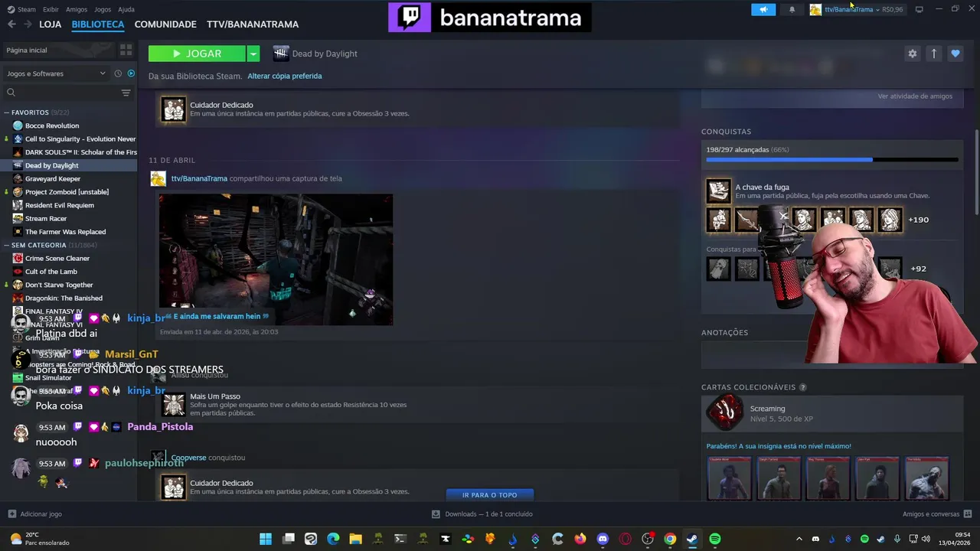Open the advanced filter sliders icon
This screenshot has width=980, height=551.
[x=126, y=93]
